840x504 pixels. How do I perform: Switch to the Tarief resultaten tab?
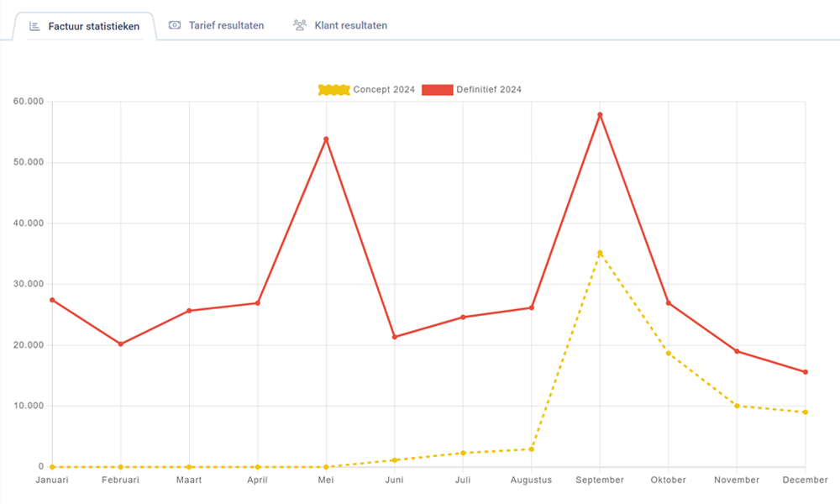pyautogui.click(x=226, y=25)
